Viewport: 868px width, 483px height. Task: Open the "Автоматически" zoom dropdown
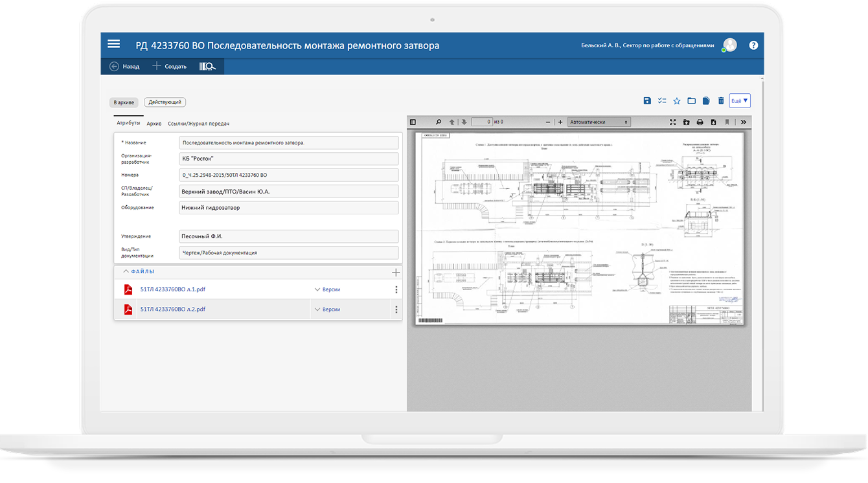[x=599, y=122]
